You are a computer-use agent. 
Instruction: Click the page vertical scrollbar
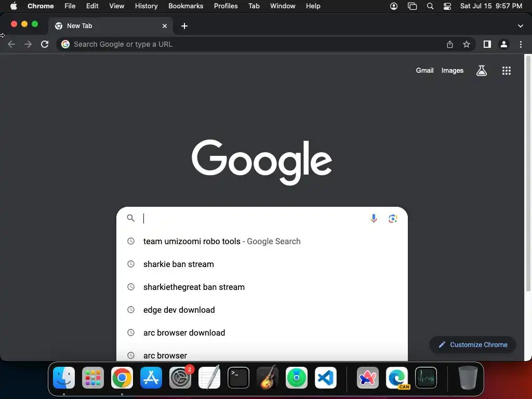coord(528,173)
